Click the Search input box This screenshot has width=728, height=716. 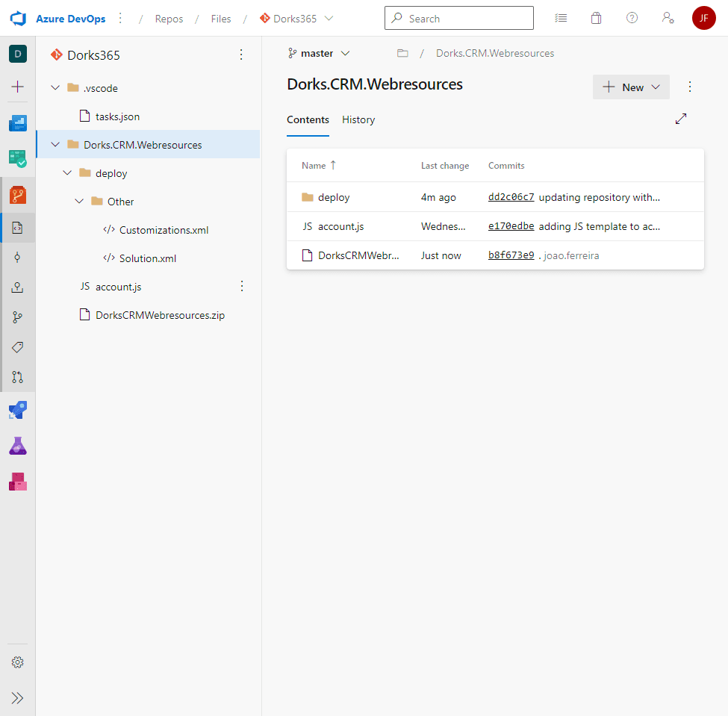[x=459, y=18]
